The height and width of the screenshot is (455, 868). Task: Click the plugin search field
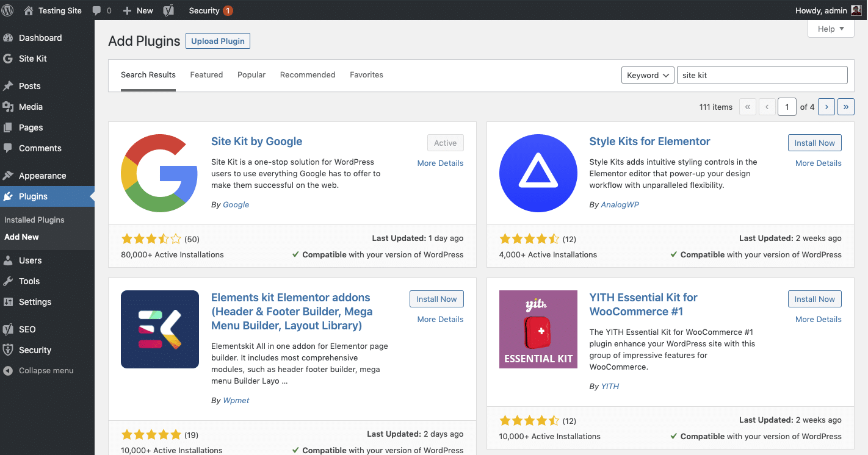click(x=762, y=75)
